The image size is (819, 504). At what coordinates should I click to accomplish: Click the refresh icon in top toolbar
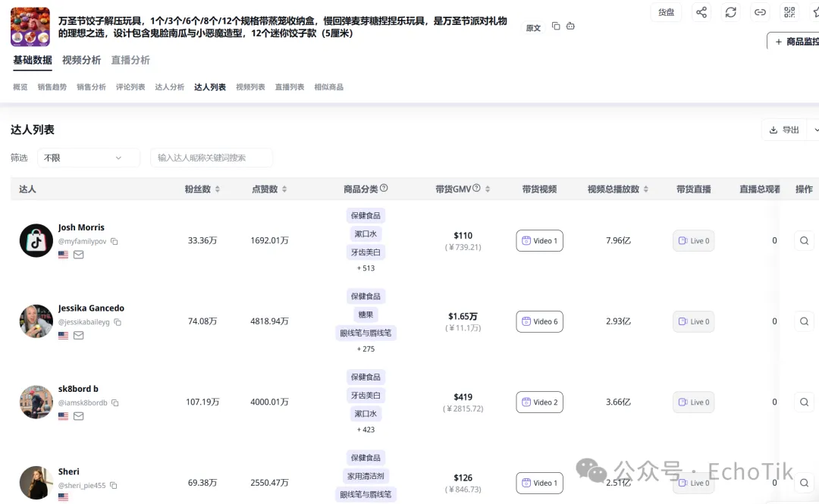731,12
